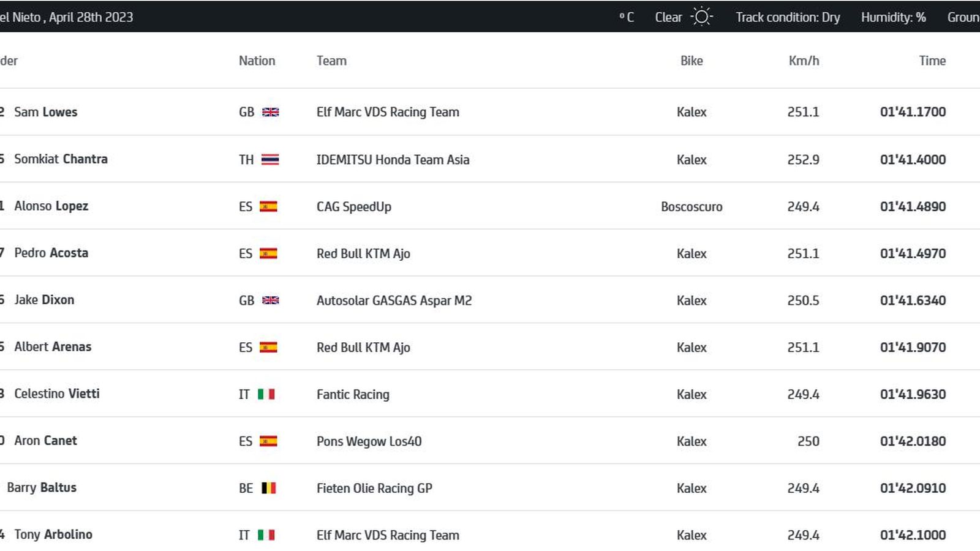Click the Thailand flag beside Somkiat Chantra

(269, 159)
